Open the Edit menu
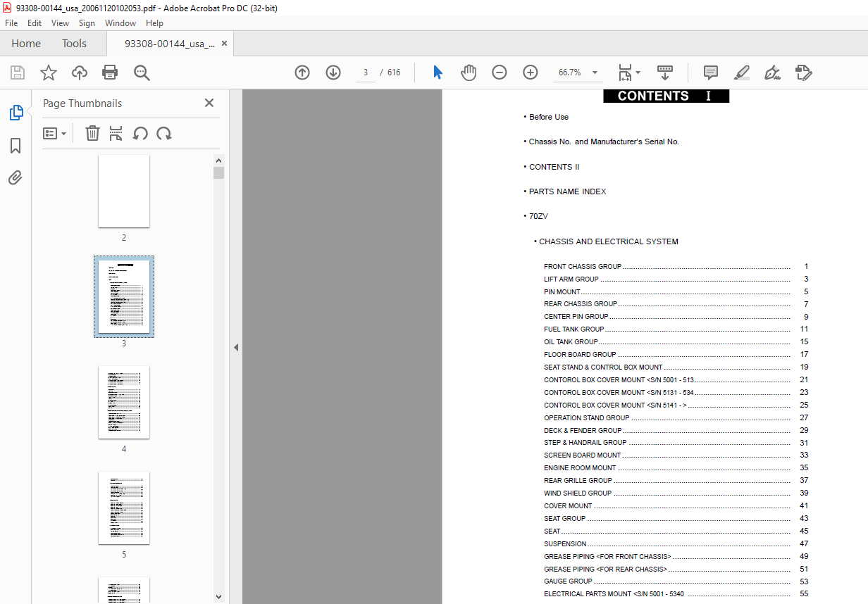 click(x=35, y=23)
